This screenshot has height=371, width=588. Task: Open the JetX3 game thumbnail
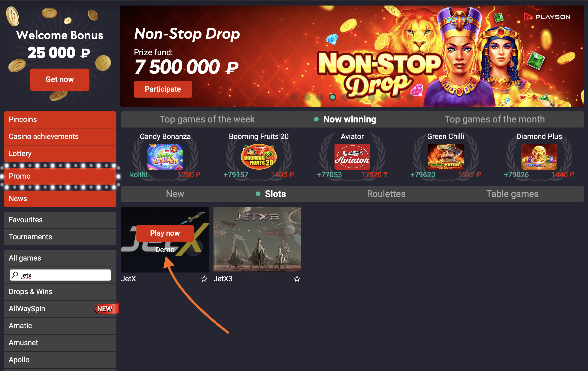tap(257, 239)
